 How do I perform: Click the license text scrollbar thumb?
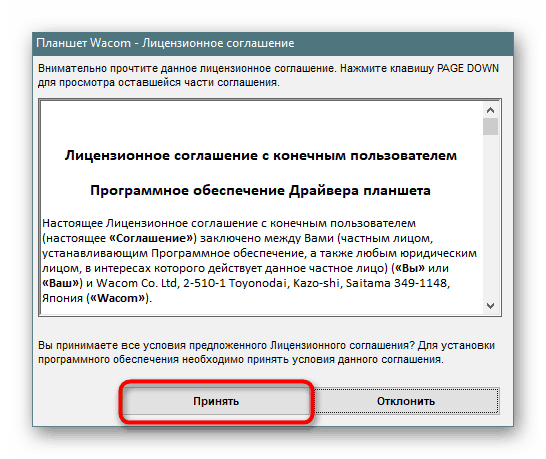(x=490, y=126)
